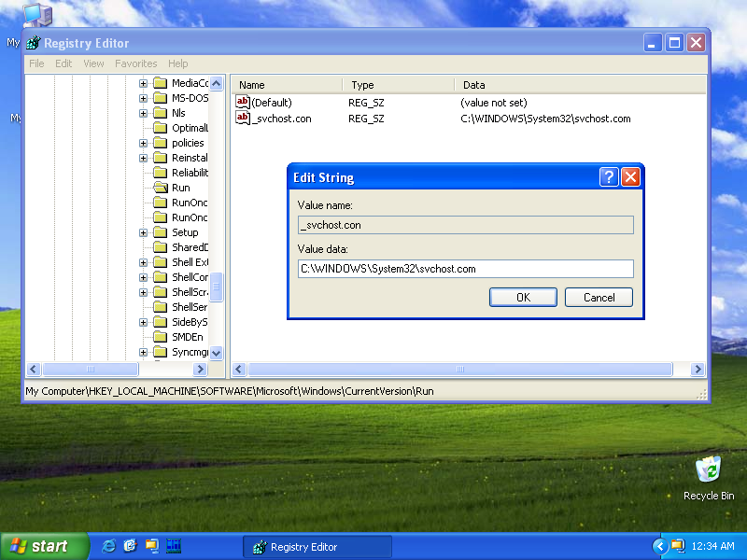Close the Edit String dialog
This screenshot has height=560, width=747.
[x=630, y=177]
